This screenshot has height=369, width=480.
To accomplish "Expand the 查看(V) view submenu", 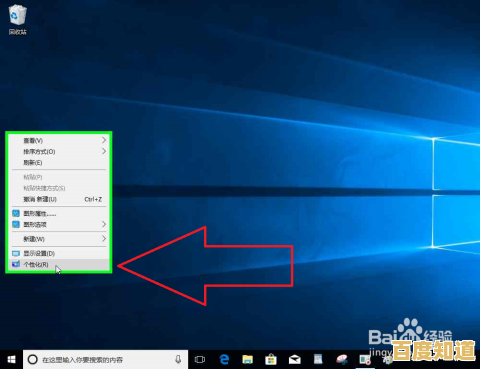I will (x=59, y=140).
